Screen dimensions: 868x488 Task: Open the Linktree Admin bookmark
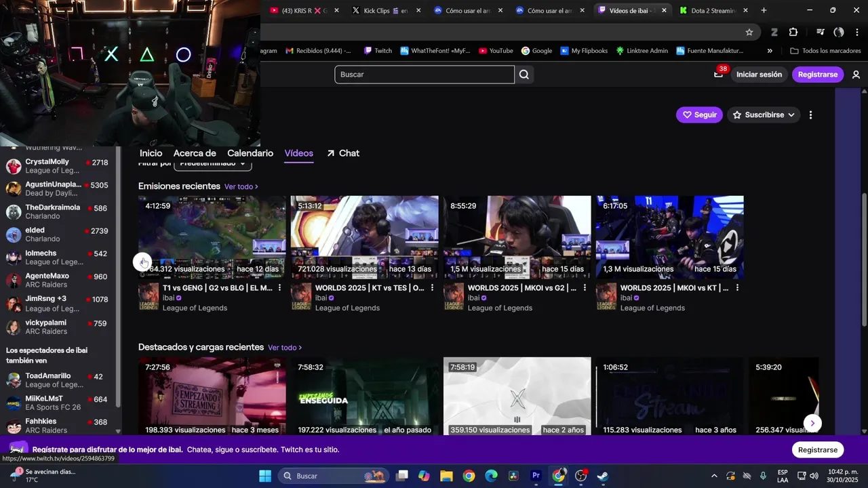[641, 51]
